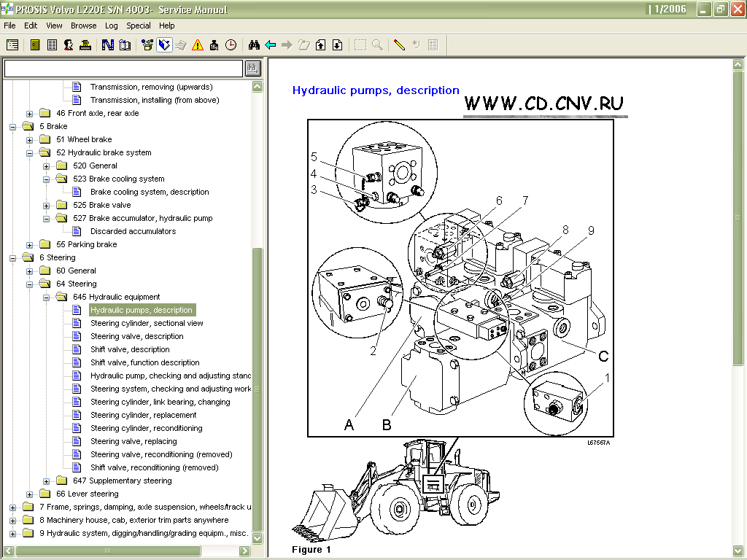Viewport: 747px width, 560px height.
Task: Go back with the cyan left arrow
Action: [271, 45]
